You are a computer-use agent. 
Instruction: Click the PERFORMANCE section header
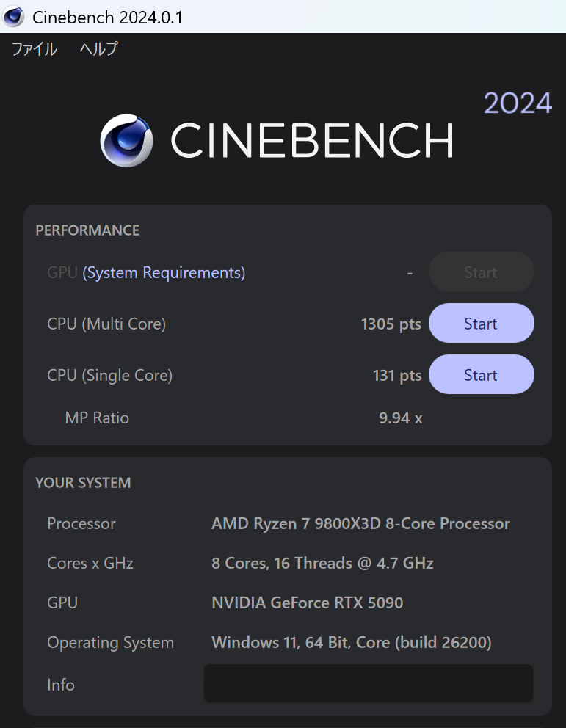(87, 230)
